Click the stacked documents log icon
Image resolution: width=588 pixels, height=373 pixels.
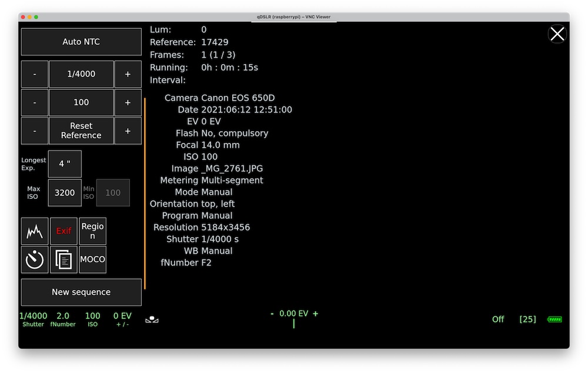click(64, 259)
